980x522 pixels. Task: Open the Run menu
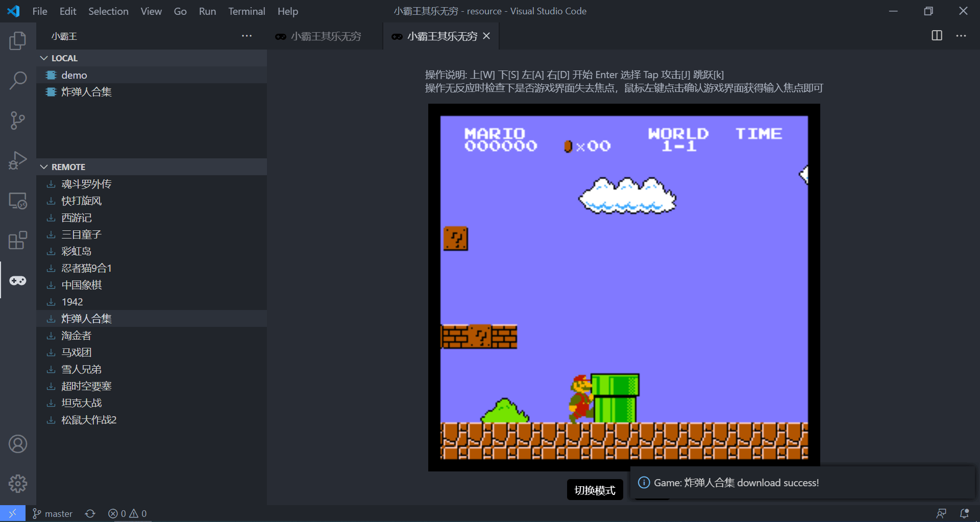coord(207,11)
